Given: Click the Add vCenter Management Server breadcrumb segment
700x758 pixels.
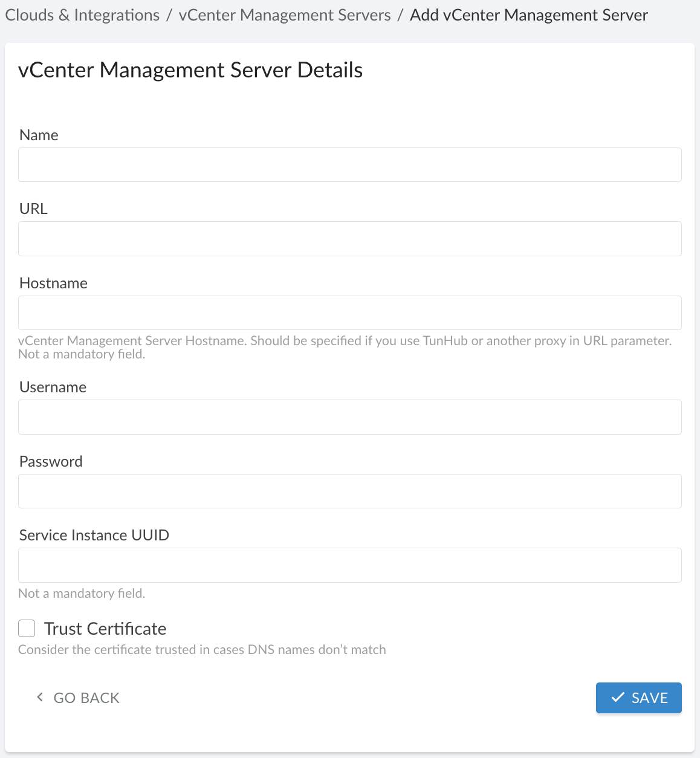Looking at the screenshot, I should click(x=528, y=15).
